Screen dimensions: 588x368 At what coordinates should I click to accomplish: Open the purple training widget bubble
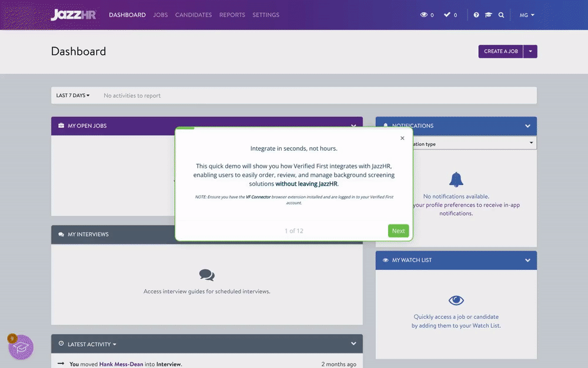[x=21, y=347]
